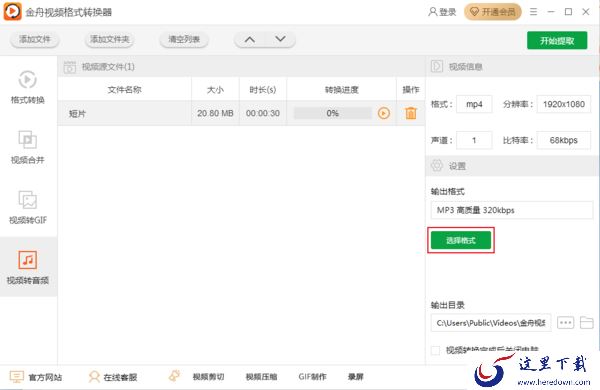Viewport: 600px width, 390px height.
Task: Switch to 视频合并 video merge mode
Action: [28, 147]
